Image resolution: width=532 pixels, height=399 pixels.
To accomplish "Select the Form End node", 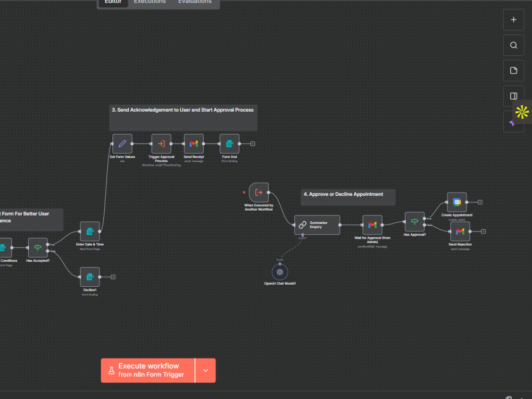I will click(x=229, y=144).
